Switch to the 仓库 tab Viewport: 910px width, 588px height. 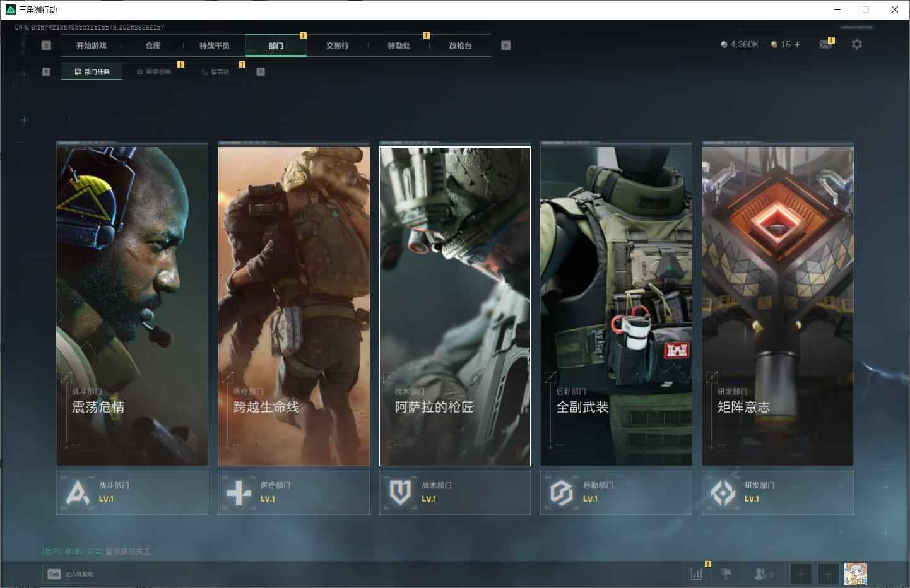click(x=153, y=45)
